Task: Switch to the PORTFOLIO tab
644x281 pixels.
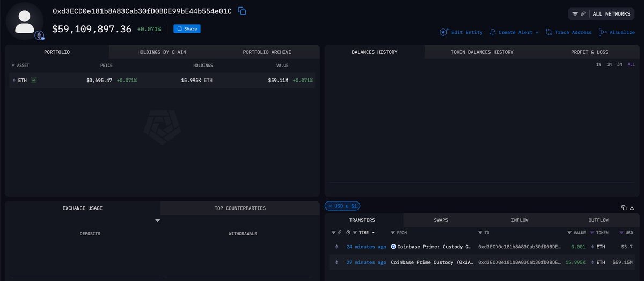Action: [x=57, y=52]
